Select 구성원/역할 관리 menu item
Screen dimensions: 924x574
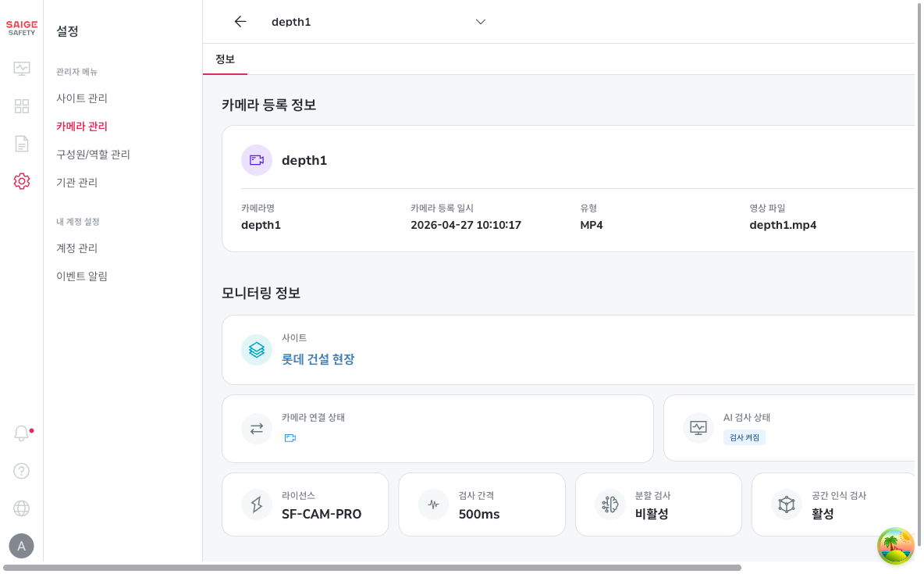pyautogui.click(x=93, y=155)
